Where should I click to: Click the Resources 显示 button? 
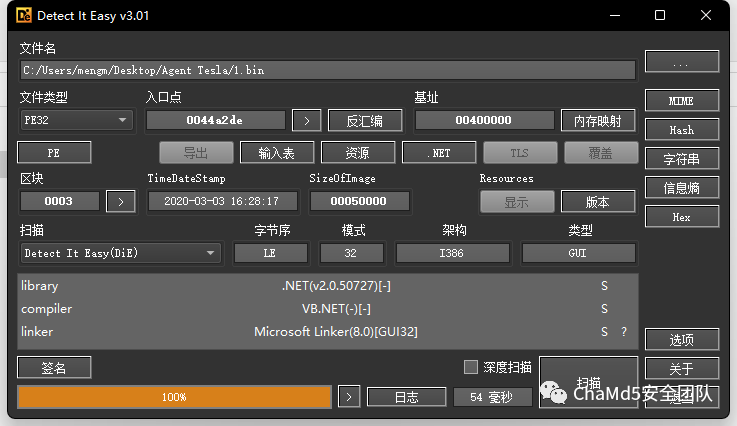point(517,202)
